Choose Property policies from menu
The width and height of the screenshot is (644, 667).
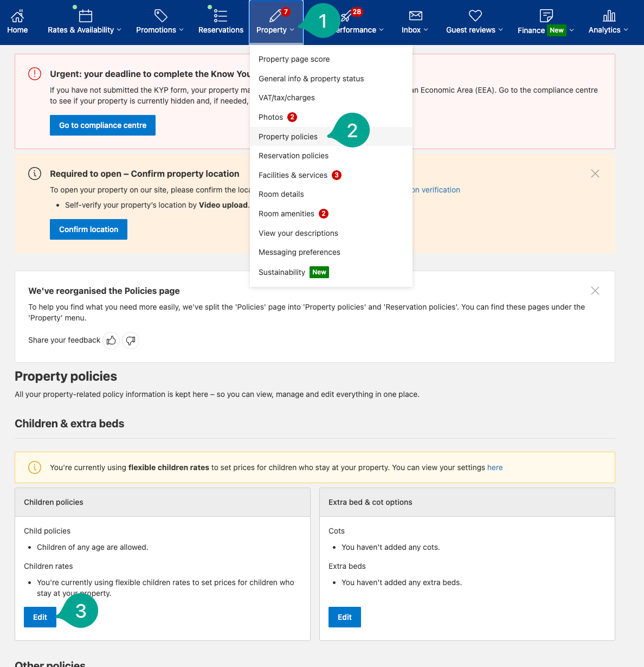tap(331, 137)
